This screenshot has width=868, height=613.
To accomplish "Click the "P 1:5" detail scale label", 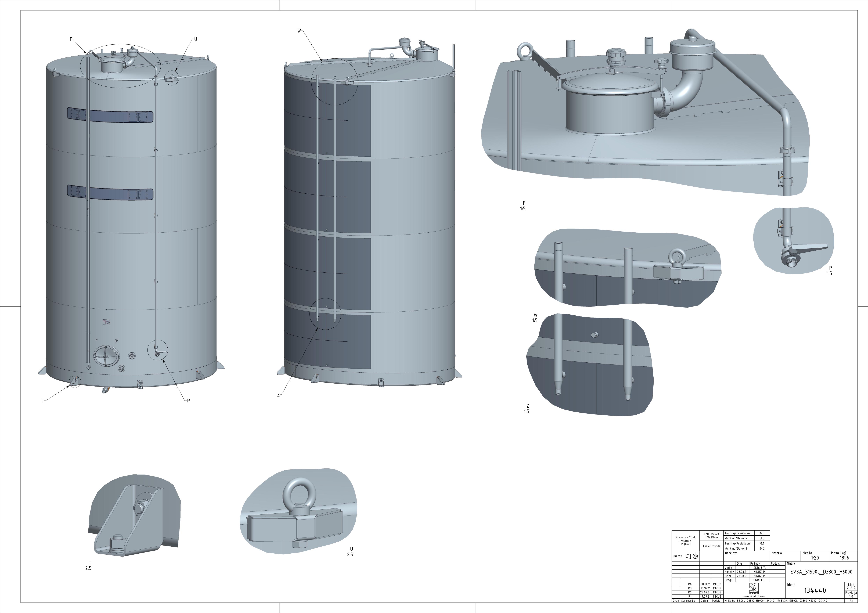I will click(x=829, y=271).
